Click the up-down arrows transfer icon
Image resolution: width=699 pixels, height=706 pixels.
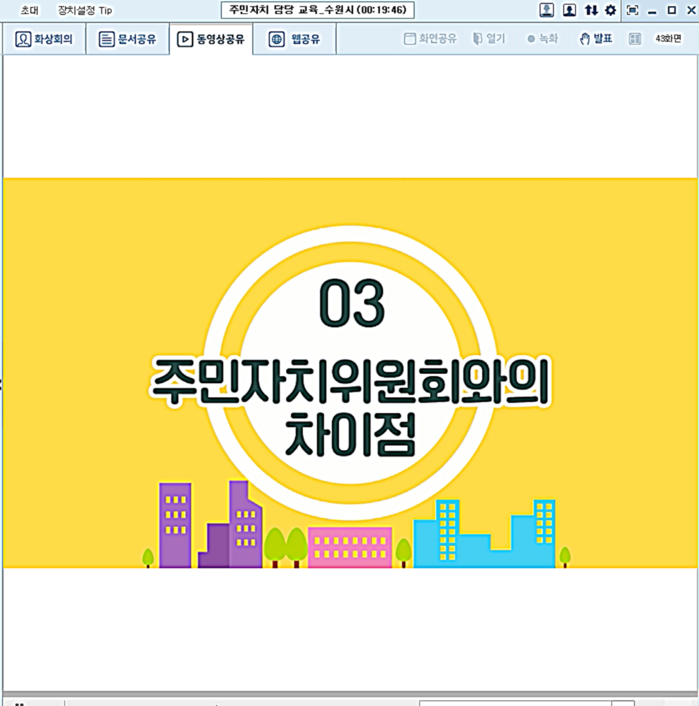[x=591, y=10]
